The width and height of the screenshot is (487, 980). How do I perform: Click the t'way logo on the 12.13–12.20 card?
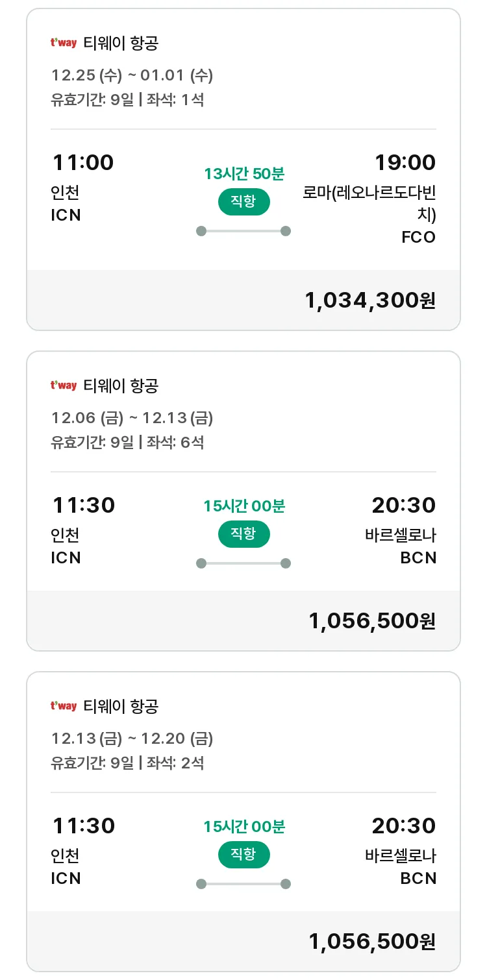[64, 706]
